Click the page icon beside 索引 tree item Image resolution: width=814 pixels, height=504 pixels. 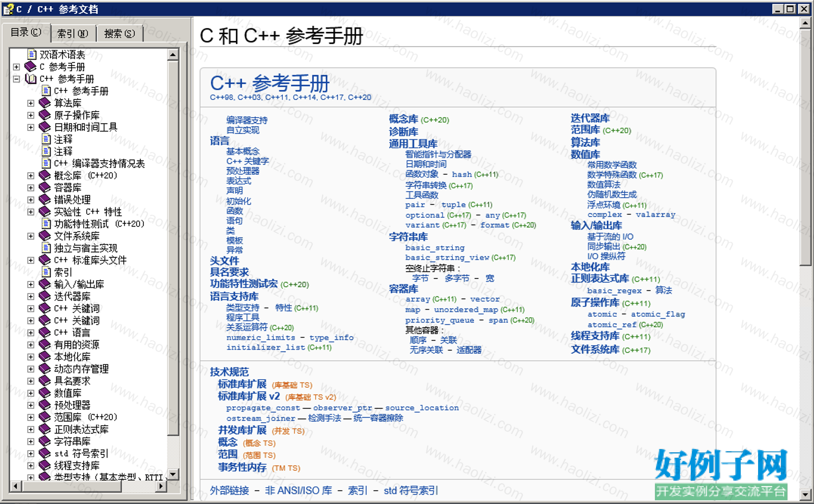coord(46,272)
